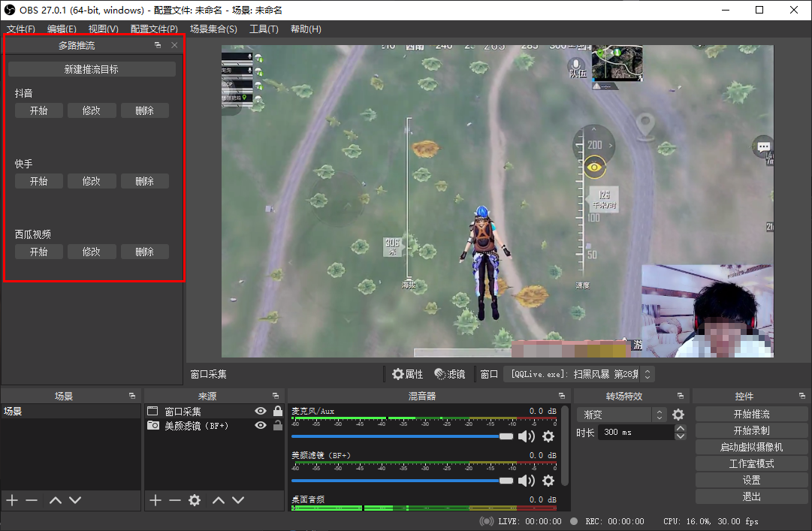This screenshot has width=812, height=531.
Task: Mute the 麦克风/Aux speaker icon
Action: (527, 436)
